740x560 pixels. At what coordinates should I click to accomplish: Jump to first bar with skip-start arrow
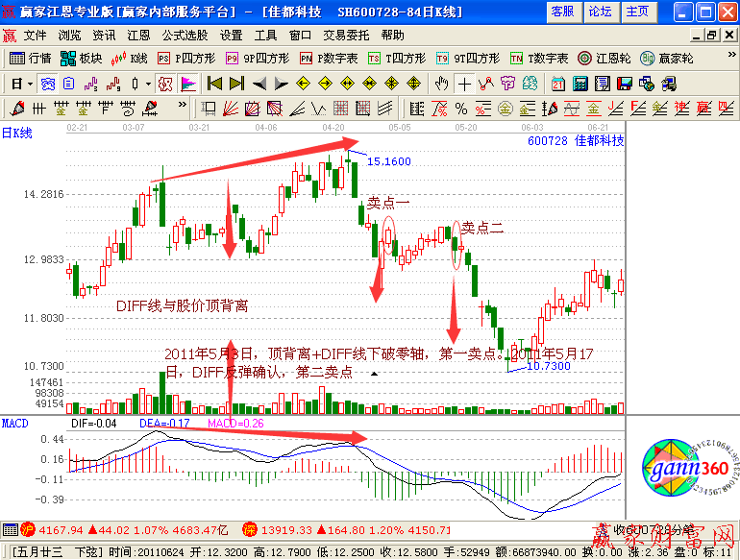[x=214, y=83]
